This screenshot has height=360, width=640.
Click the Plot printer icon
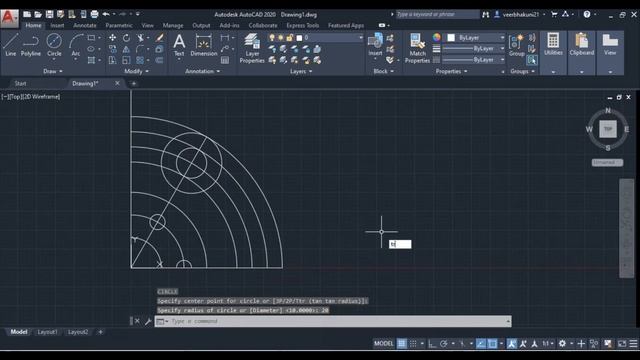(94, 14)
